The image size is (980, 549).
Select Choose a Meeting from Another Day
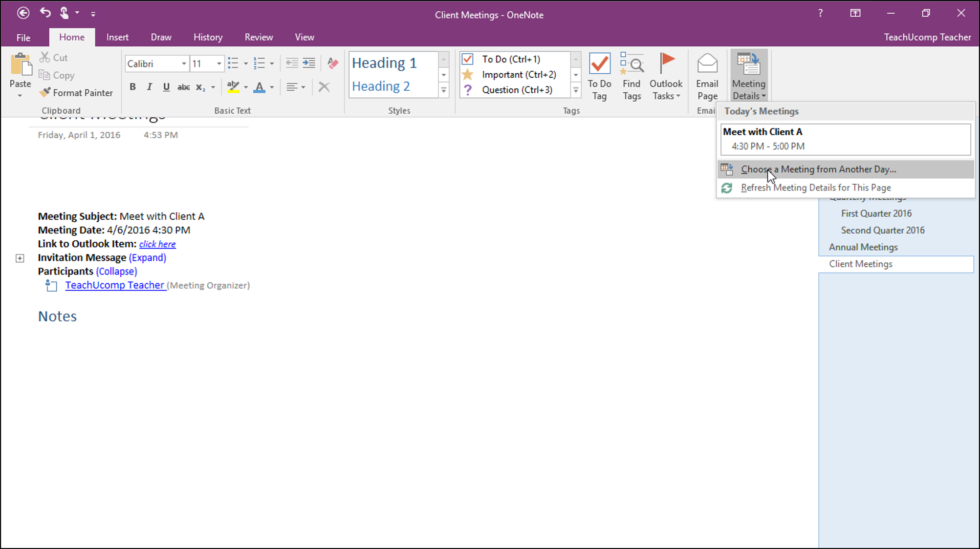(819, 169)
